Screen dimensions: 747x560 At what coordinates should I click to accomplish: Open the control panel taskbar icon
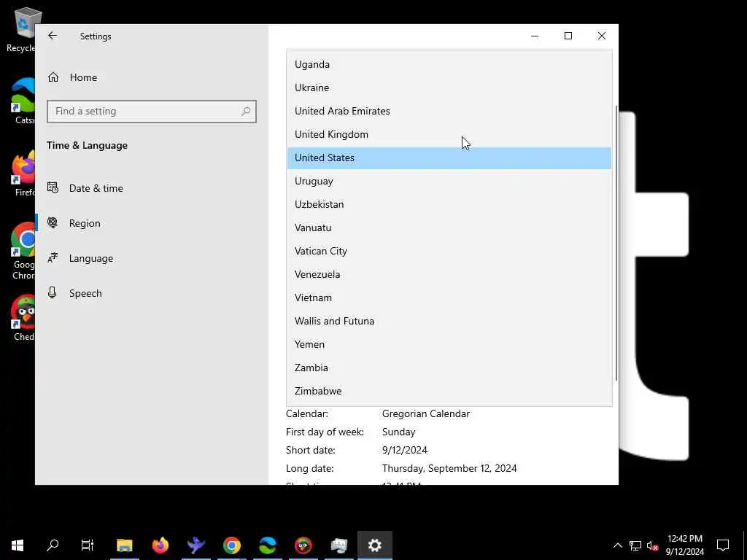[338, 545]
